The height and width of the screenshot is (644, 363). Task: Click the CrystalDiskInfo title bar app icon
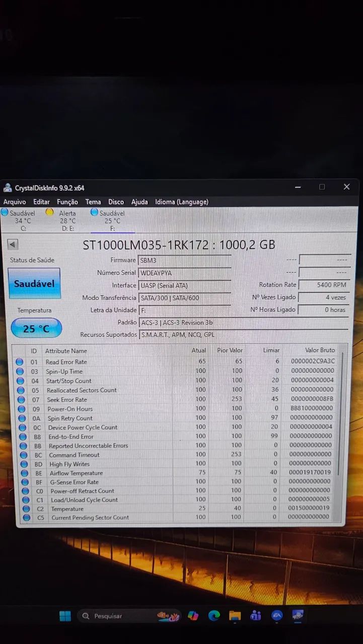pos(8,188)
